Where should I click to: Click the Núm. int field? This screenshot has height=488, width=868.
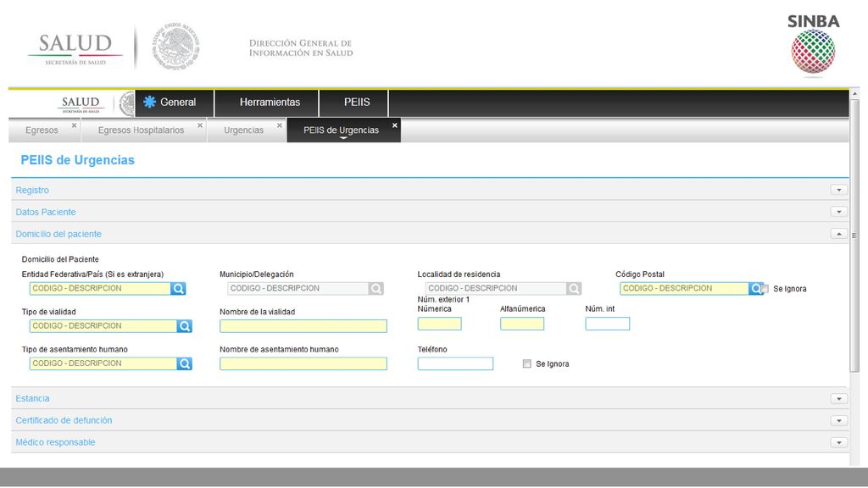pos(607,324)
